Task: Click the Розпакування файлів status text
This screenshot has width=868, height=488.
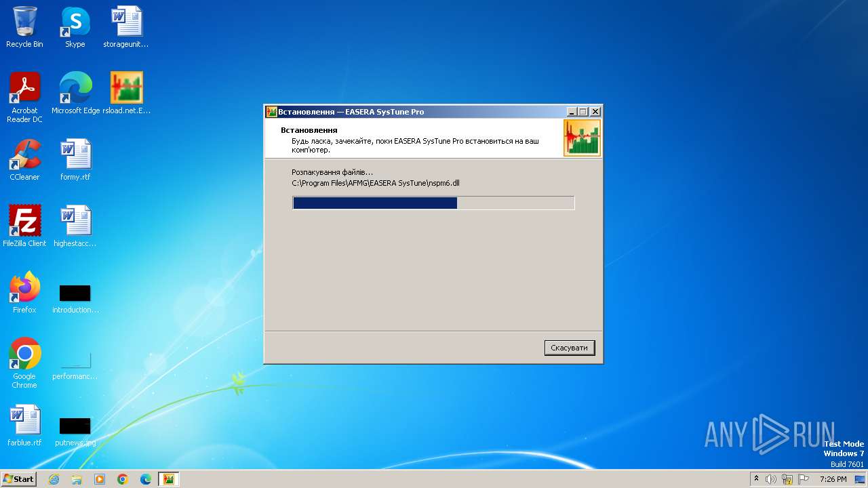Action: tap(332, 172)
